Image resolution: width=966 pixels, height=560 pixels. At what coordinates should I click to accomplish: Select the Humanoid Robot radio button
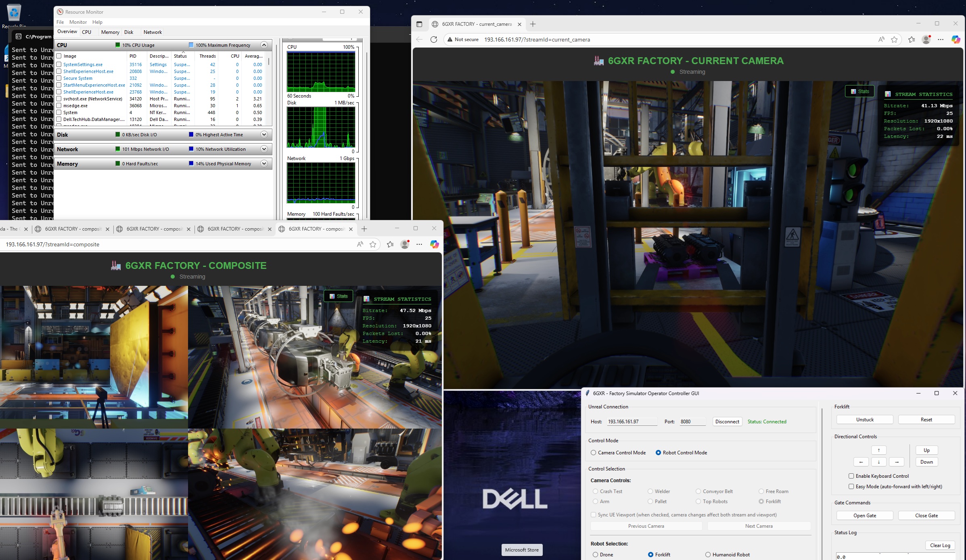point(708,554)
